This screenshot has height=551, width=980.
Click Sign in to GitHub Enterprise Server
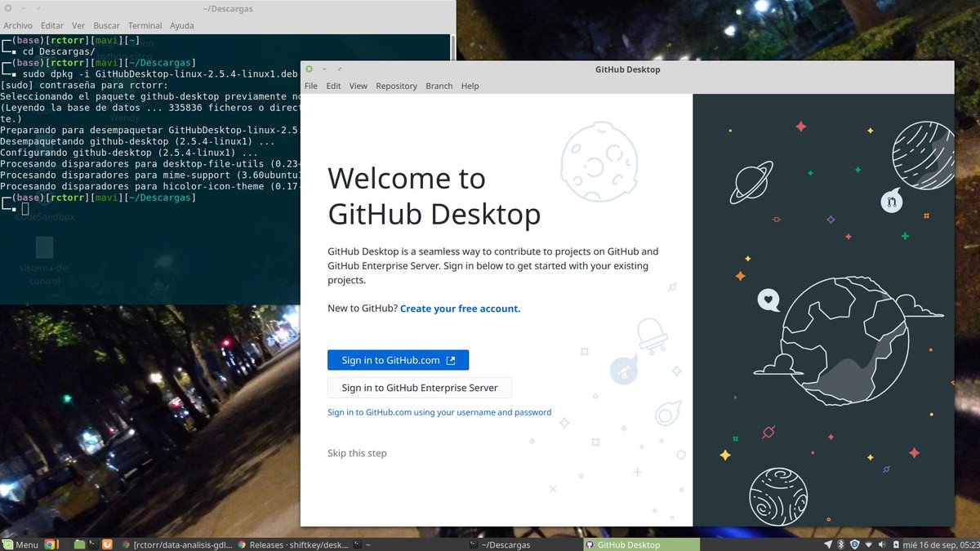pos(419,388)
